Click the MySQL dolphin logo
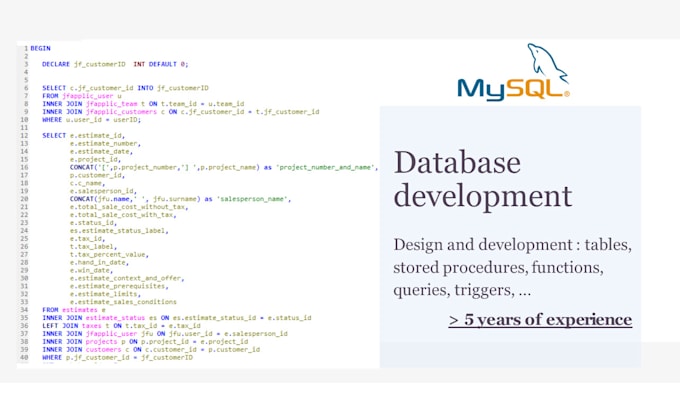The image size is (680, 409). [x=514, y=72]
